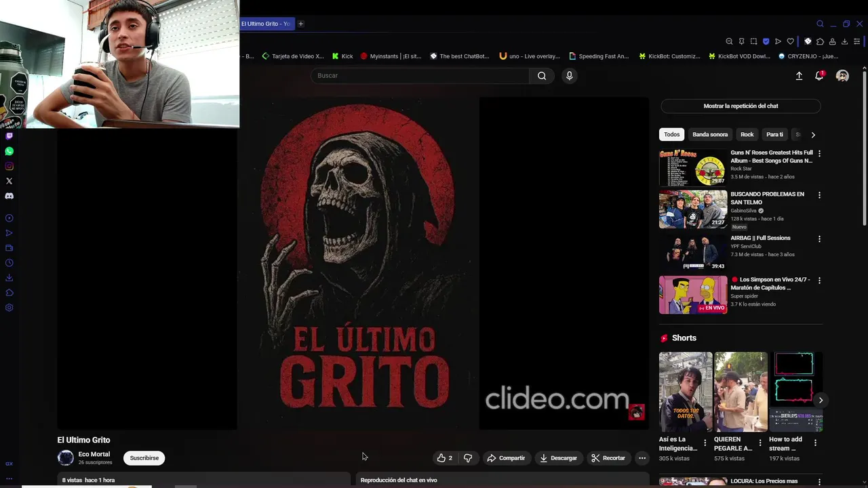Viewport: 868px width, 488px height.
Task: Click the pin icon in address bar
Action: [x=741, y=41]
